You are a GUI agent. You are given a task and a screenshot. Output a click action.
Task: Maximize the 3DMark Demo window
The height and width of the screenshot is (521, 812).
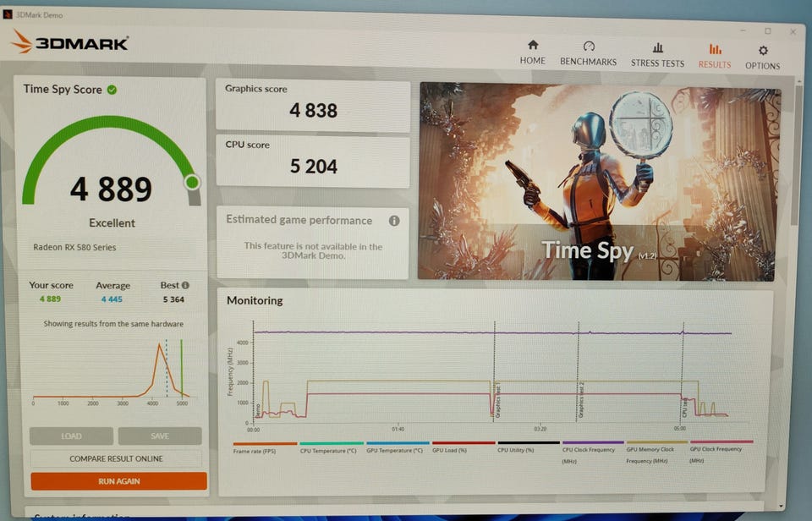768,31
